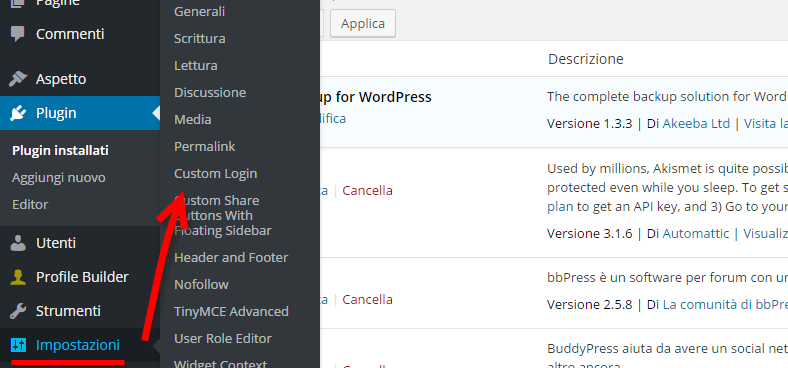Click the Plugin plug icon
The width and height of the screenshot is (788, 368).
click(x=18, y=113)
